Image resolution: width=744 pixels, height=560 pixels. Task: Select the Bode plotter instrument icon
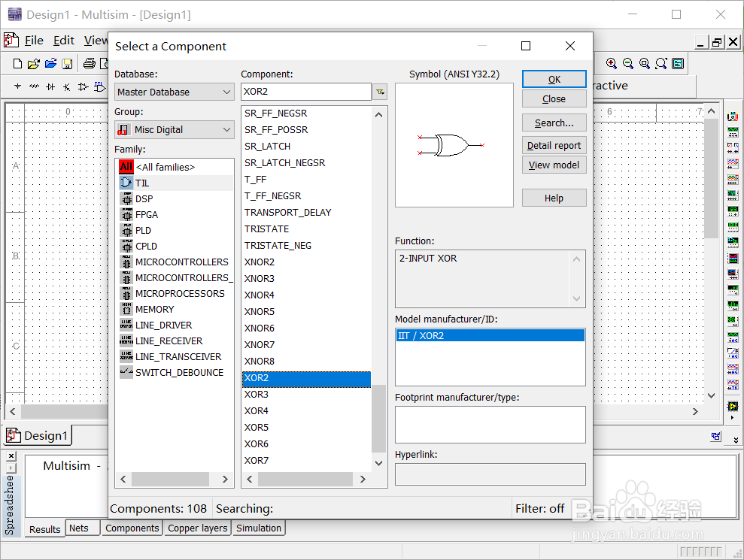[x=733, y=195]
